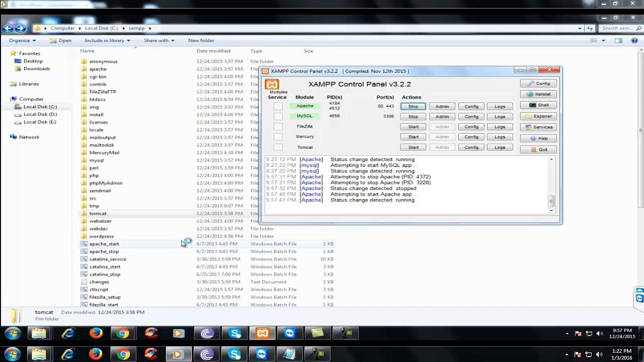
Task: Click the Libraries icon in the navigation pane
Action: point(13,84)
